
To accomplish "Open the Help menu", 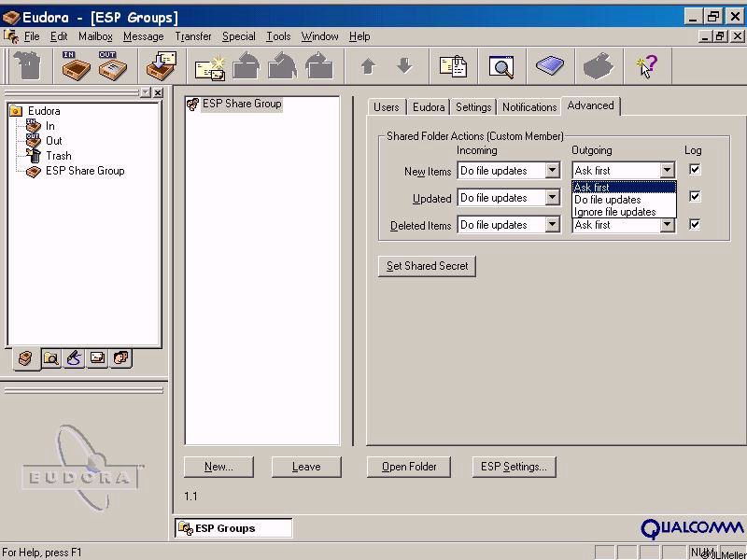I will pos(359,36).
